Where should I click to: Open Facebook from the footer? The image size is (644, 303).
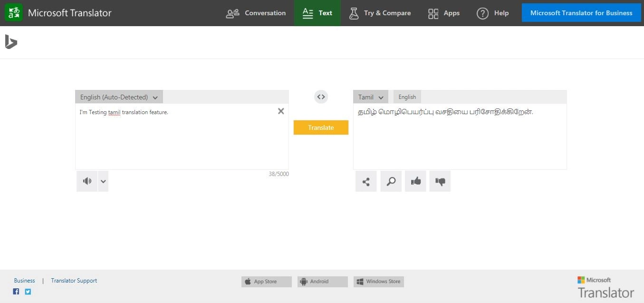[x=16, y=291]
